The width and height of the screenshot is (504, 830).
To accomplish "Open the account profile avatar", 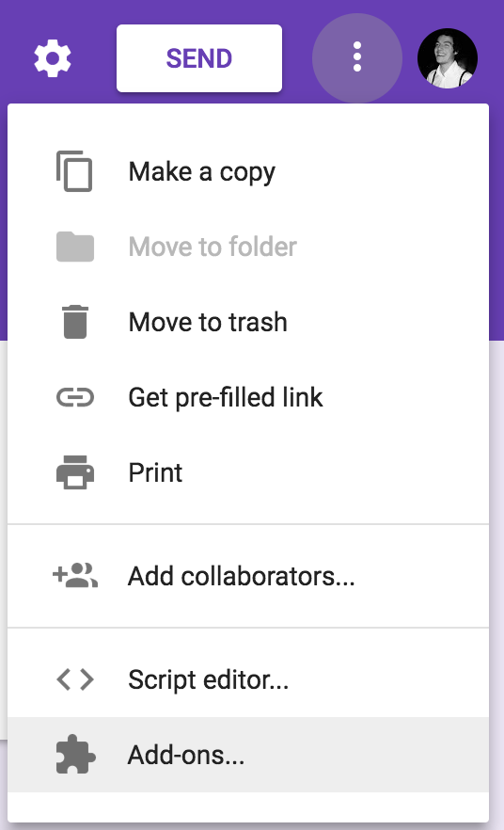I will [x=448, y=58].
